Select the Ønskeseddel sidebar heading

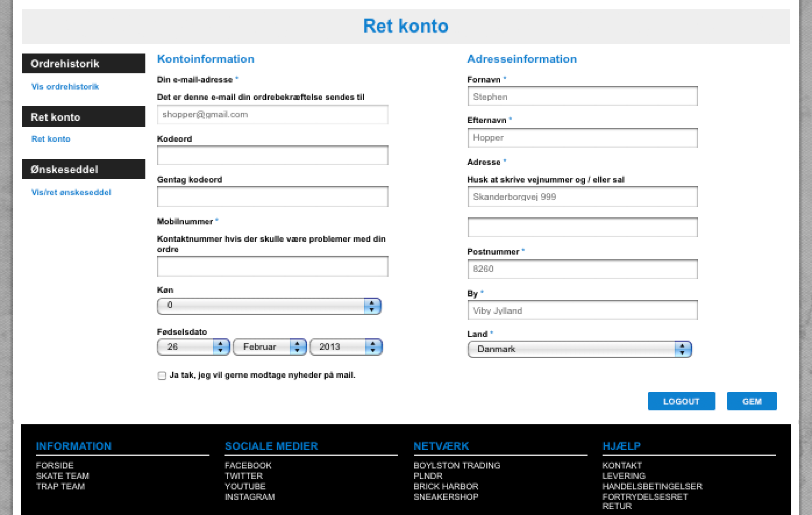pyautogui.click(x=84, y=169)
